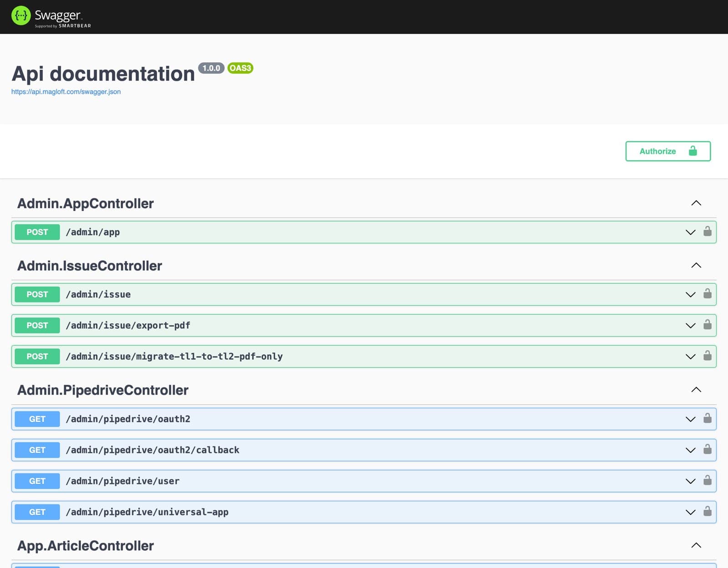Click the Admin.AppController heading

click(x=86, y=203)
